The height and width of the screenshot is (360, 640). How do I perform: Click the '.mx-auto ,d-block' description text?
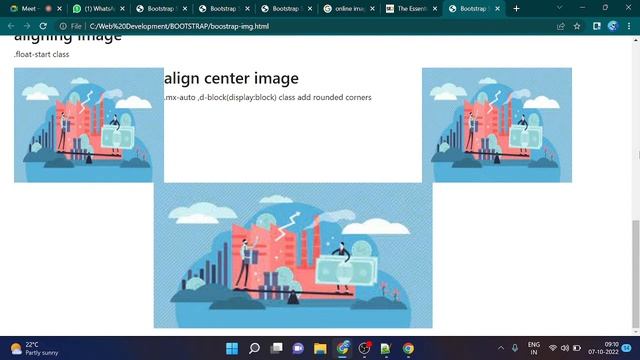click(268, 98)
